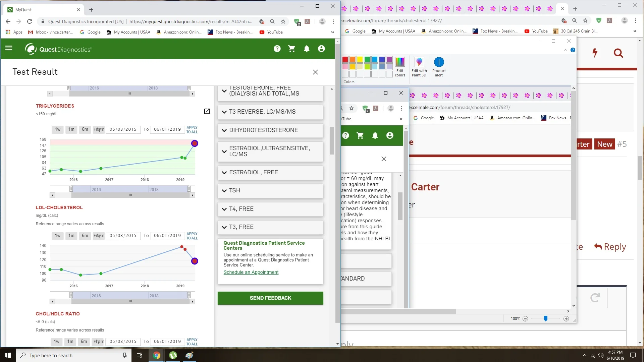The width and height of the screenshot is (644, 362).
Task: Open My Accounts USAA bookmark in MyQuest window
Action: (x=128, y=32)
